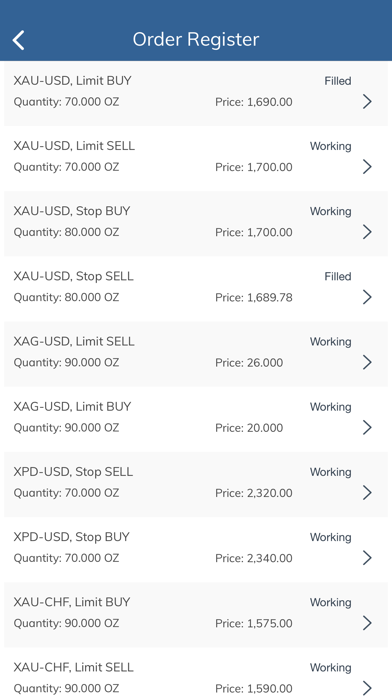The width and height of the screenshot is (392, 696).
Task: Open chevron for XPD-USD Stop SELL order
Action: point(367,493)
